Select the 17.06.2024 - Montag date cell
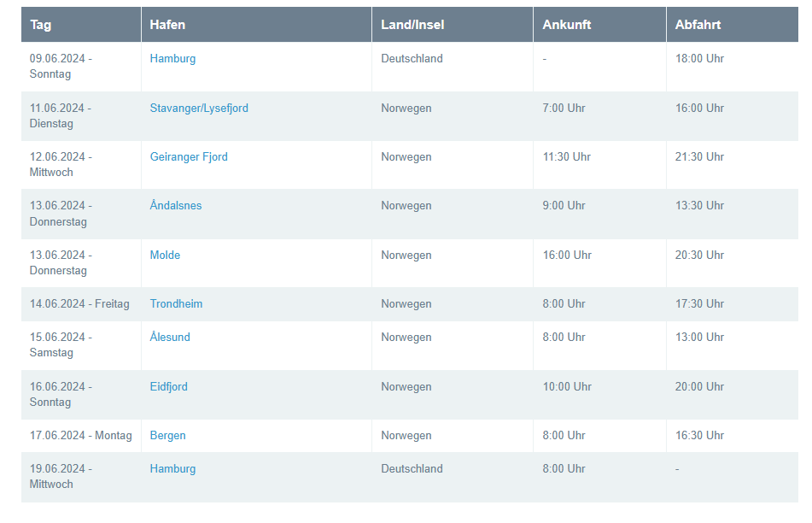The image size is (812, 523). 81,436
